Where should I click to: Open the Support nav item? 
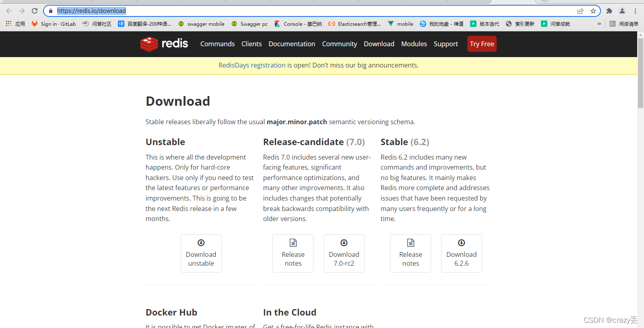446,44
